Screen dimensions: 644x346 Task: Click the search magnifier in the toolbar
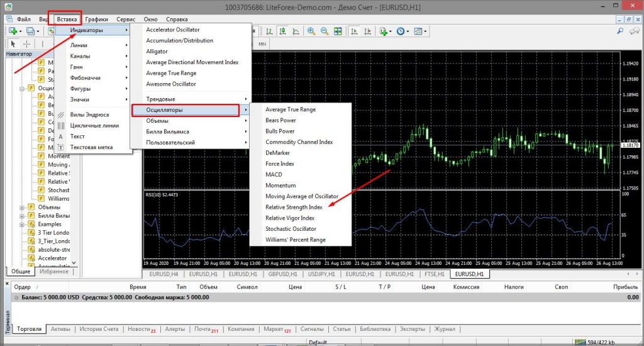click(621, 31)
